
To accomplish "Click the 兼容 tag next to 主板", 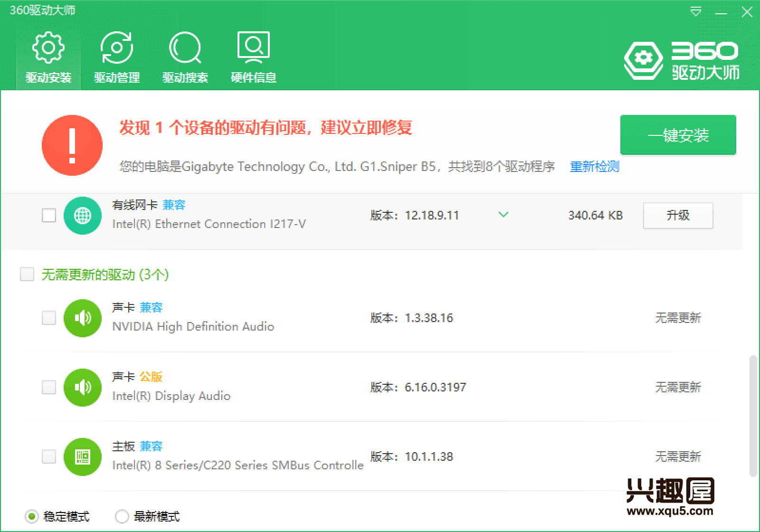I will 151,446.
